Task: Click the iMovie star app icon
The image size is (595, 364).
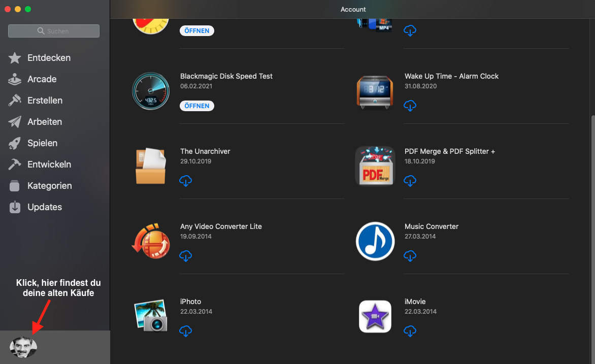Action: pyautogui.click(x=375, y=317)
